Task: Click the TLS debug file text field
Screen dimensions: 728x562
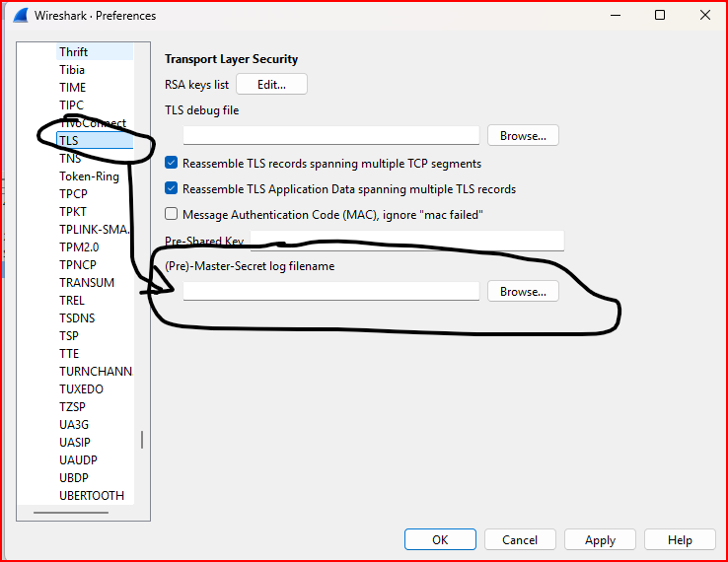Action: pyautogui.click(x=331, y=135)
